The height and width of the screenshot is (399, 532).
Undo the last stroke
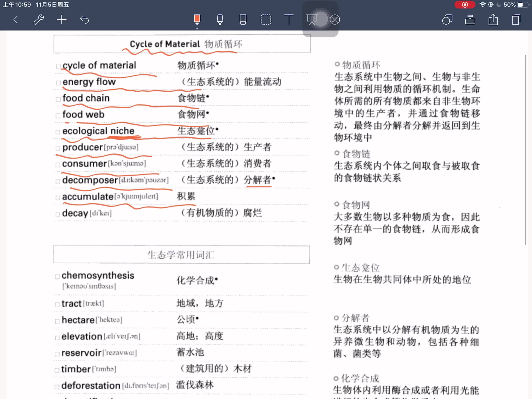(84, 20)
